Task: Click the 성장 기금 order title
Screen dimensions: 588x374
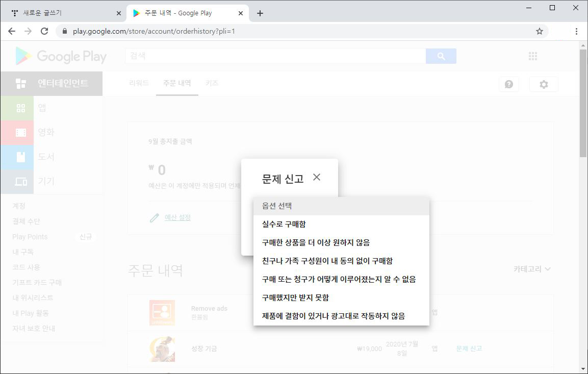Action: (x=204, y=348)
